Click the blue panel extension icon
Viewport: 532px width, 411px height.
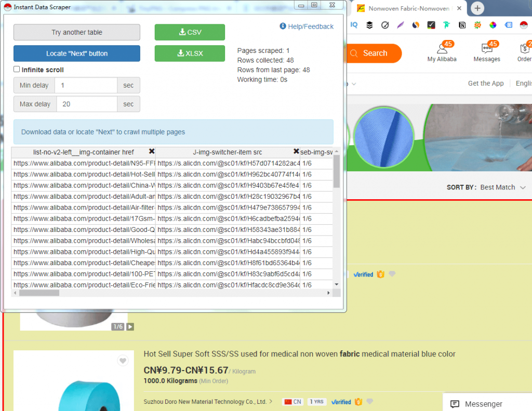pyautogui.click(x=508, y=25)
